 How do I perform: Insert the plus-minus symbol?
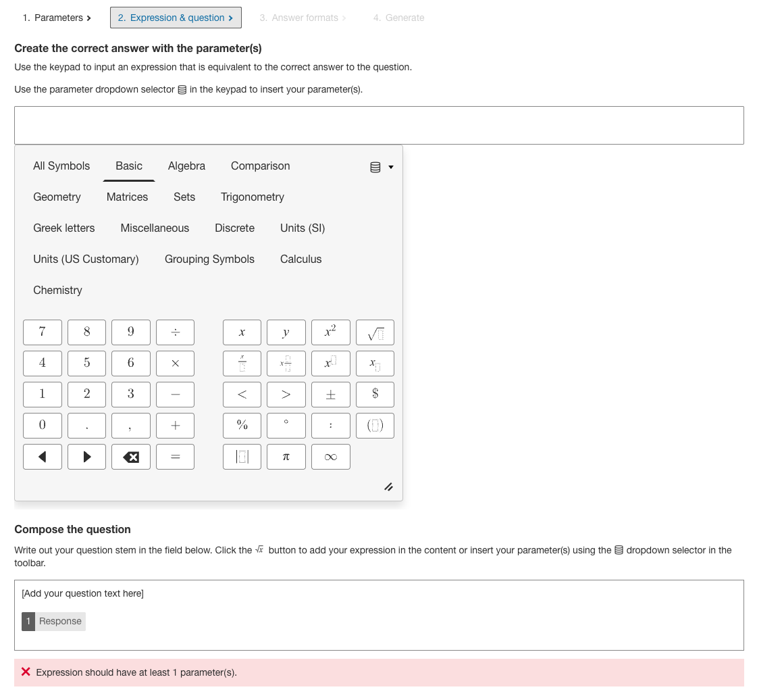[330, 395]
